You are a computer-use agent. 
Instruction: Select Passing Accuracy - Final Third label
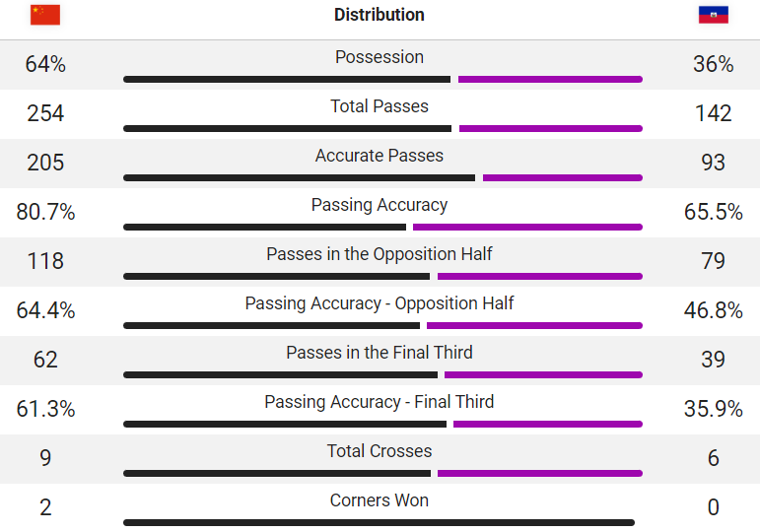380,402
